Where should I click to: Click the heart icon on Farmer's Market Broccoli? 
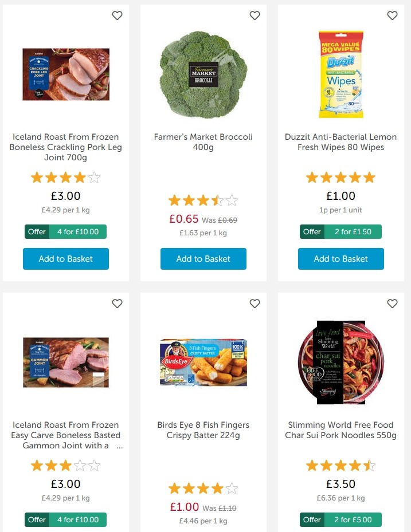[255, 15]
